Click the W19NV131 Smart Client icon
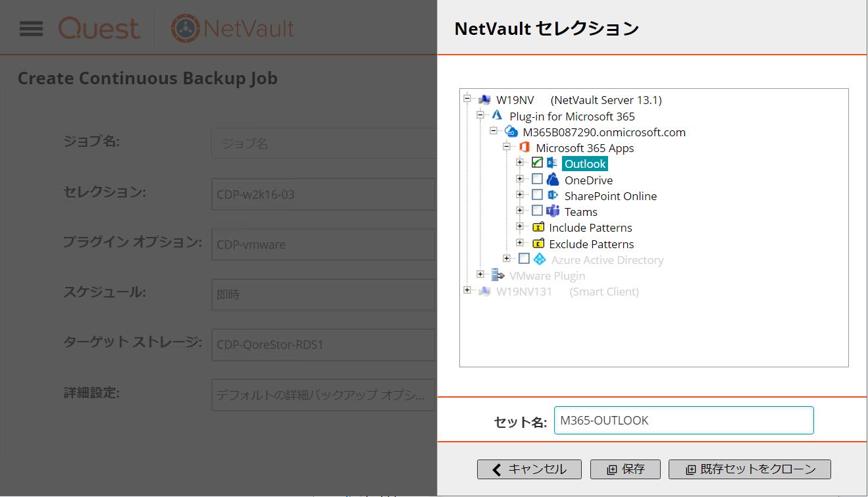 pos(485,291)
